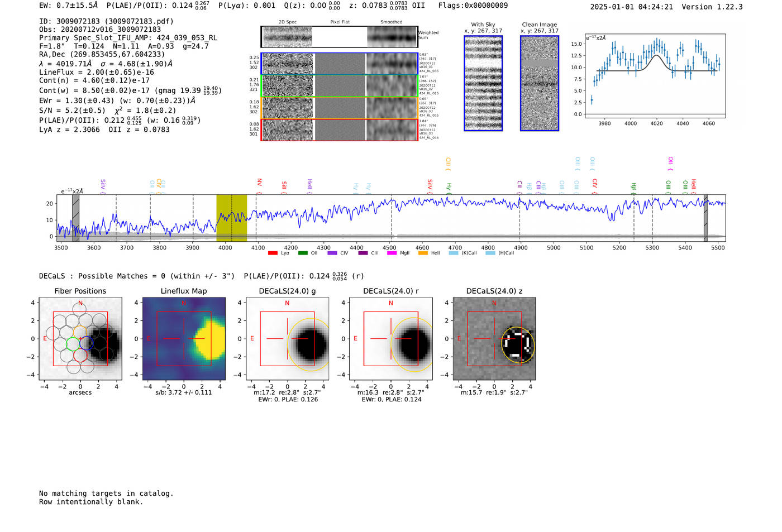Click the Obs: 20200712v016_3009072183 line
This screenshot has height=532, width=782.
pos(100,30)
